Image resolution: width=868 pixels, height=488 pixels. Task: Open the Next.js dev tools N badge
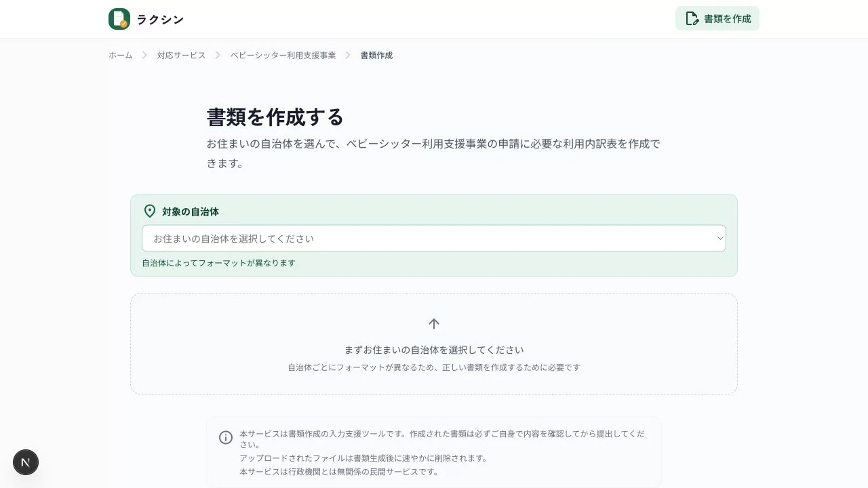point(26,462)
